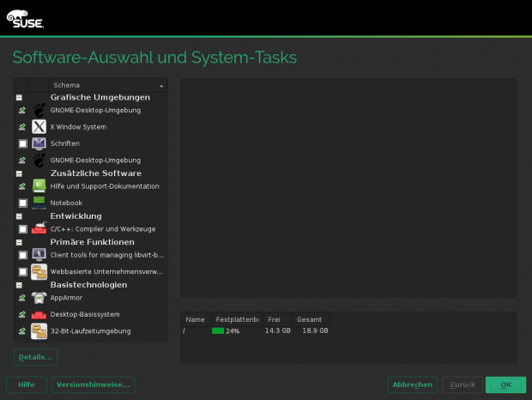Click the Frei column header

click(278, 319)
